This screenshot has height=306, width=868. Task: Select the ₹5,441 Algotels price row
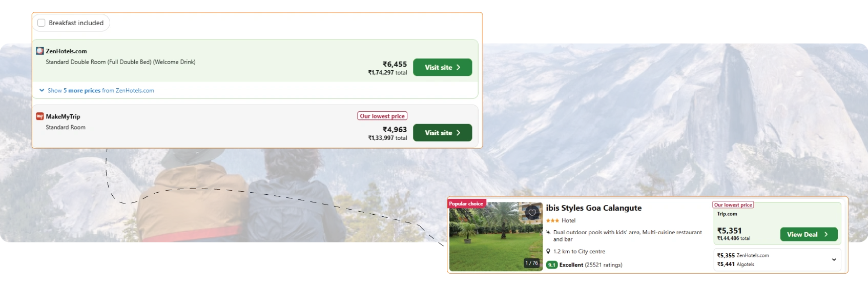(736, 264)
